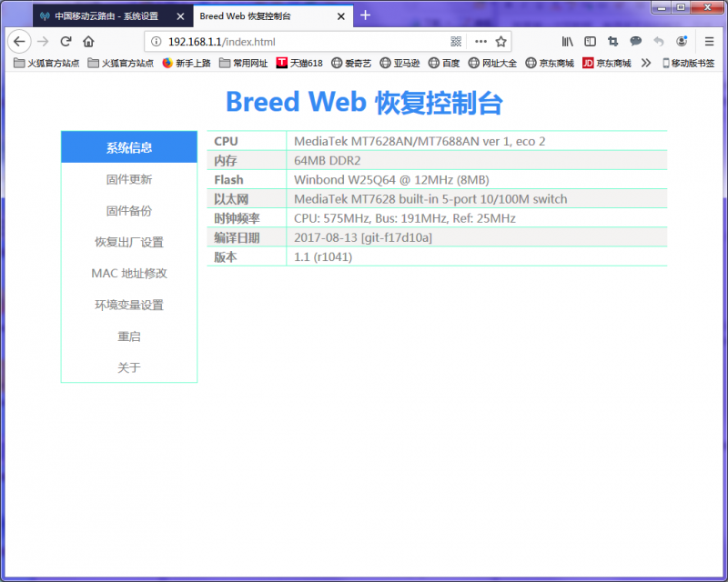Open the 亚马逊 bookmark
728x582 pixels.
pyautogui.click(x=399, y=63)
